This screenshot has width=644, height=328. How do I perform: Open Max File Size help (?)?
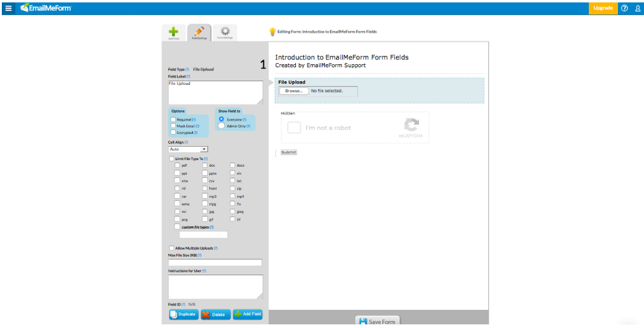tap(200, 255)
